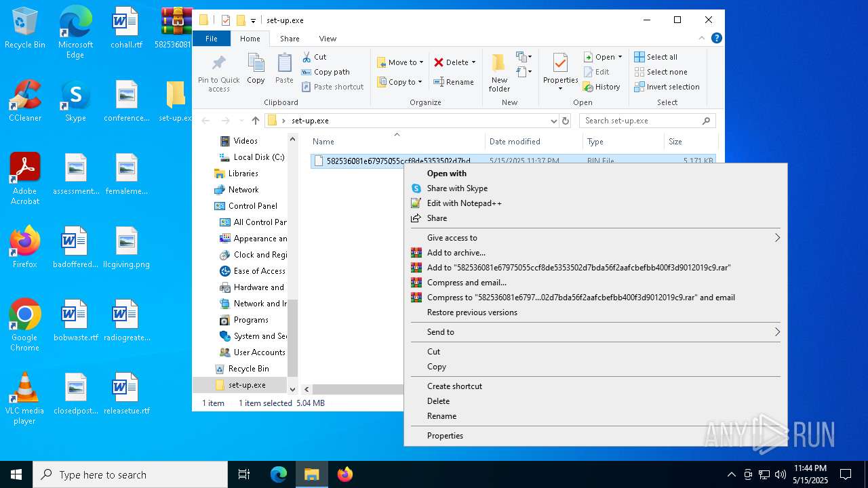Screen dimensions: 868x488
Task: Click Select all in ribbon
Action: (x=656, y=57)
